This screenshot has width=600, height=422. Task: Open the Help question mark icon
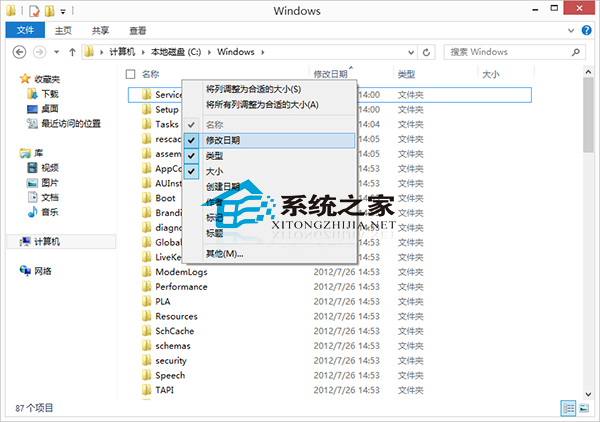586,30
